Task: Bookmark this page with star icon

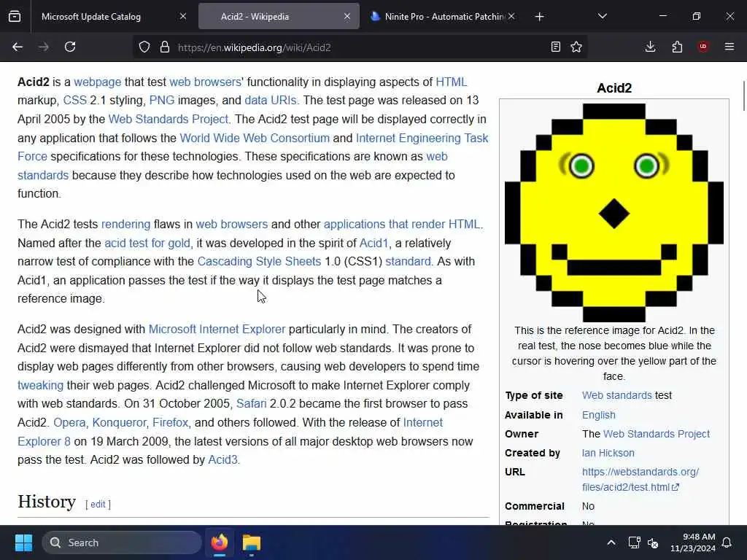Action: [x=576, y=47]
